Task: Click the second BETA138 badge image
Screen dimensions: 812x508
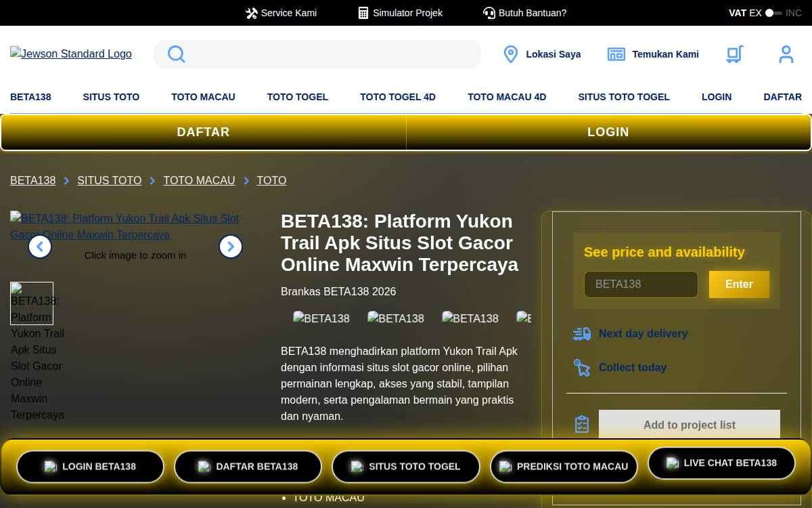Action: coord(396,318)
